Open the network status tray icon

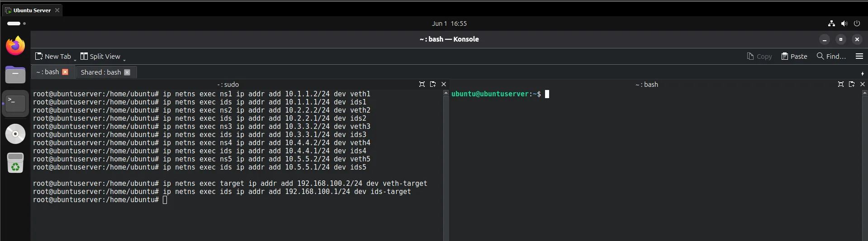pos(831,24)
